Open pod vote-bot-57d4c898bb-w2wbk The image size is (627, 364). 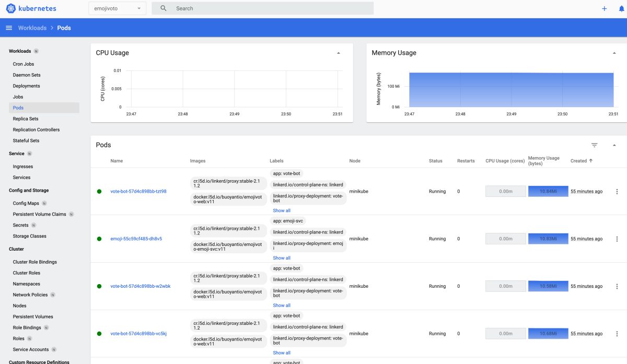point(141,286)
